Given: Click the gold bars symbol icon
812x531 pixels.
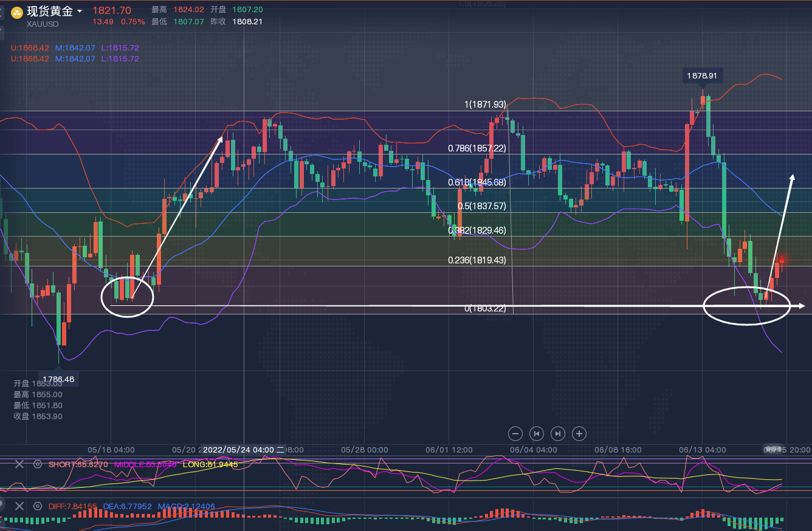Looking at the screenshot, I should 17,12.
